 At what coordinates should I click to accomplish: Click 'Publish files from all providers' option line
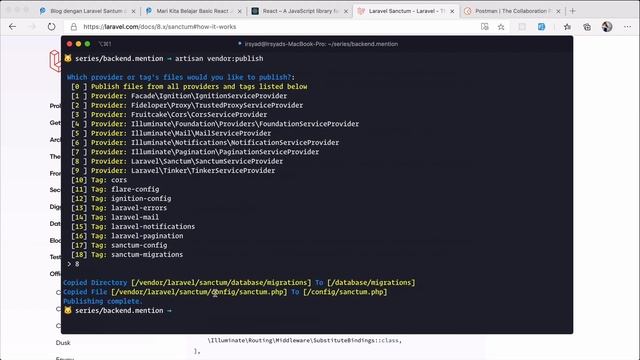pyautogui.click(x=189, y=87)
